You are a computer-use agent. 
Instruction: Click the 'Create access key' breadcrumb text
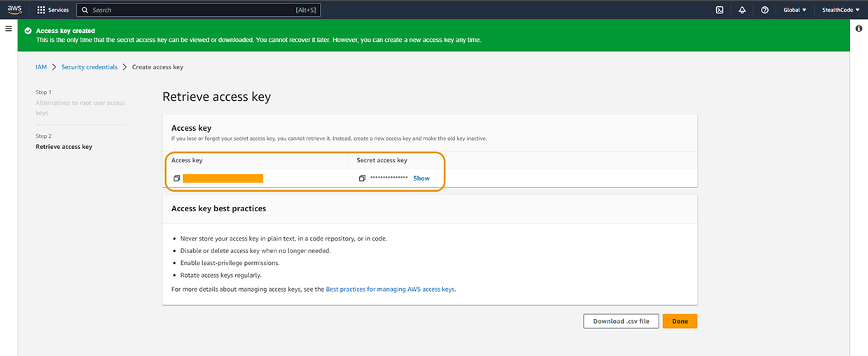click(x=157, y=67)
